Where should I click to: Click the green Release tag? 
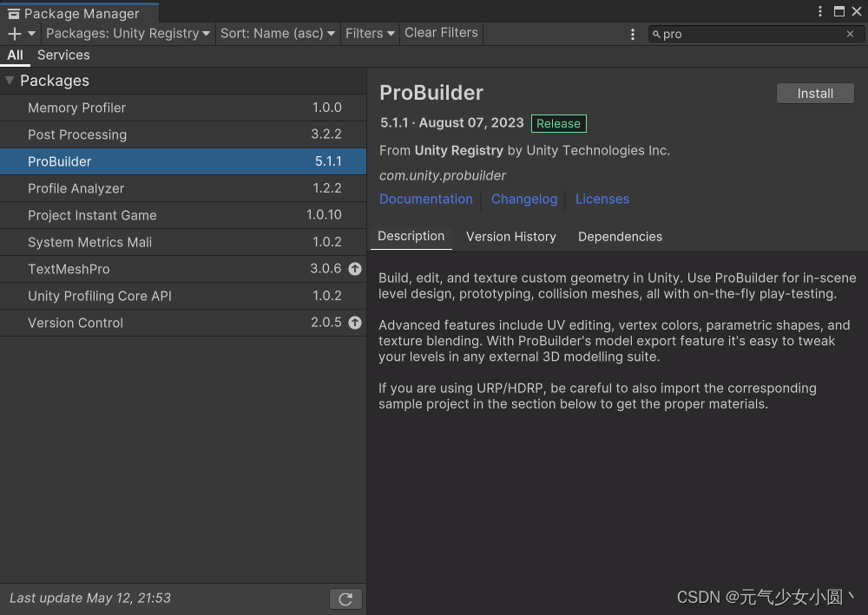558,124
